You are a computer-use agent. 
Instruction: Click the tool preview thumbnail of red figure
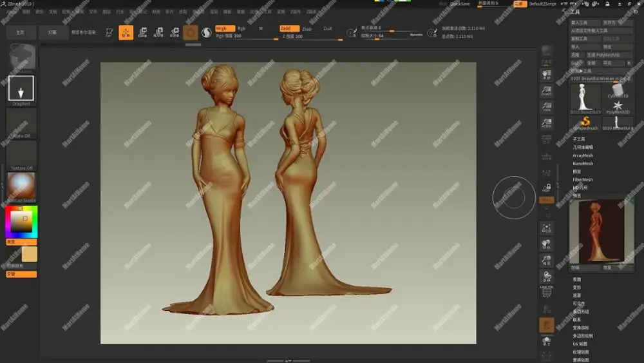pyautogui.click(x=601, y=231)
